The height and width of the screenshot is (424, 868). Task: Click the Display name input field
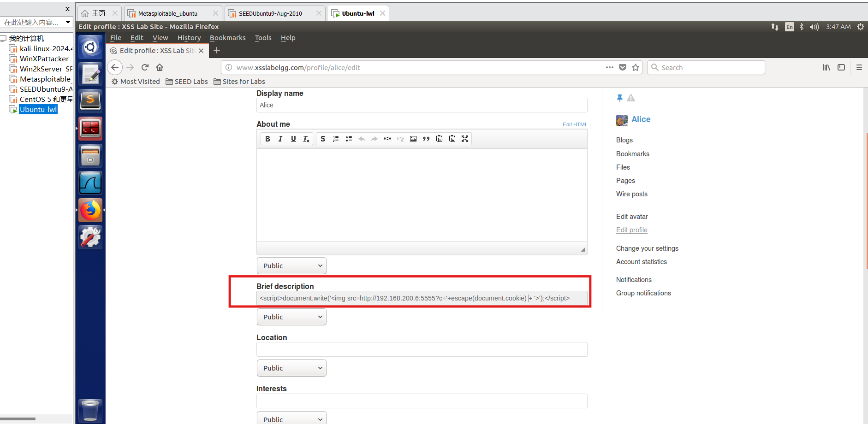[422, 105]
